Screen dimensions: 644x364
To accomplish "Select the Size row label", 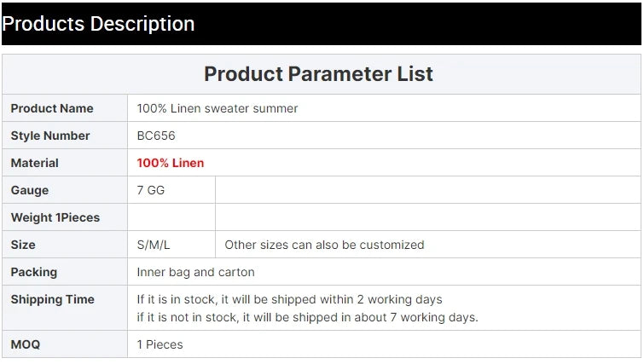I will click(23, 245).
